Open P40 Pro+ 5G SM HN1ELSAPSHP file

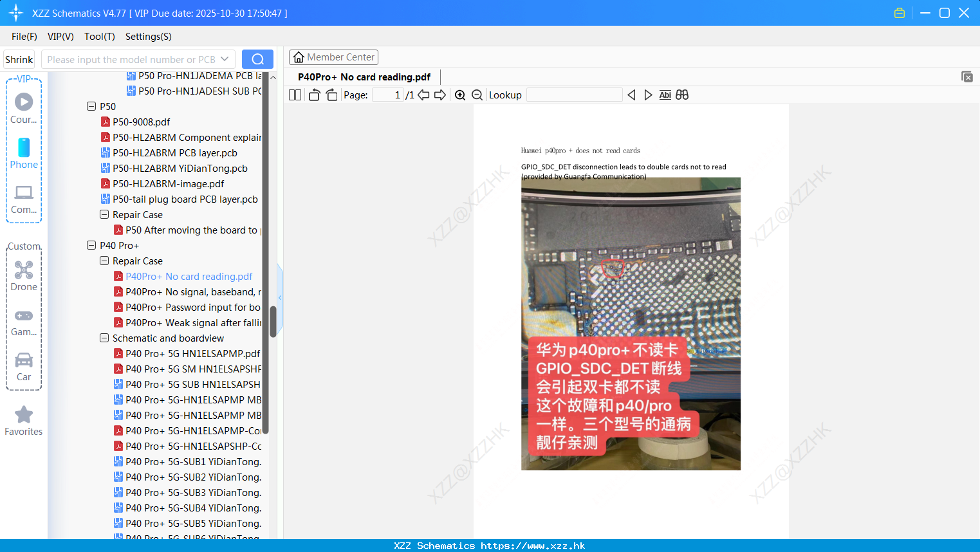click(188, 369)
